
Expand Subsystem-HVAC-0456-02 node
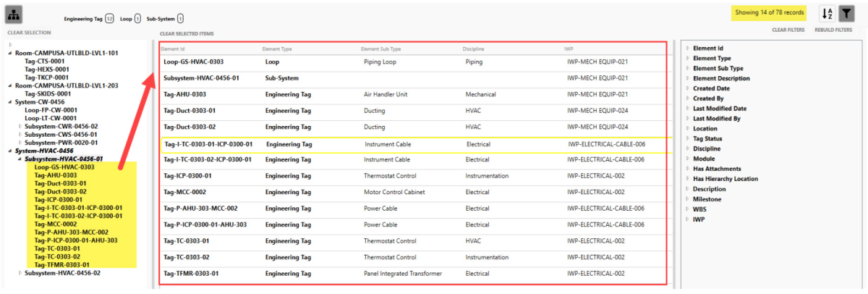coord(20,273)
